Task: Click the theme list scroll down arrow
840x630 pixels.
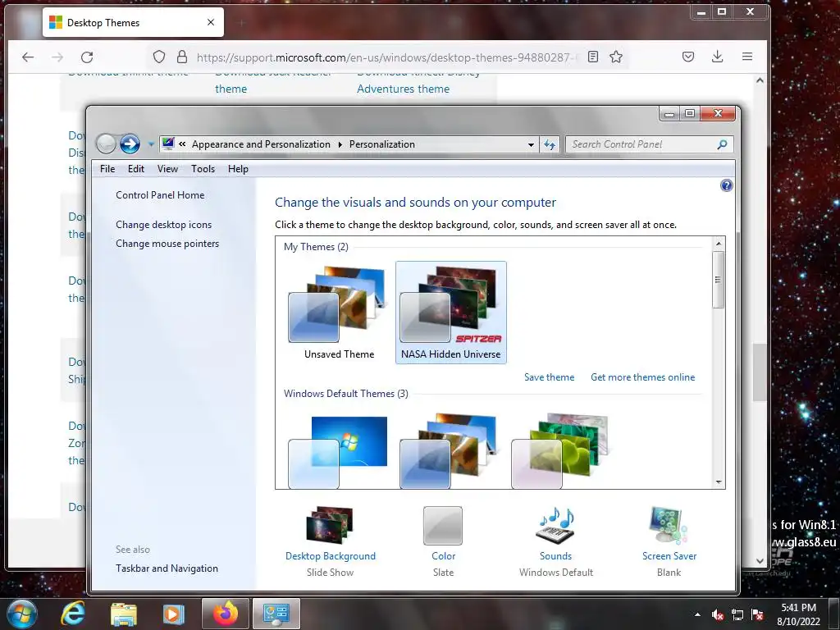Action: click(x=719, y=482)
